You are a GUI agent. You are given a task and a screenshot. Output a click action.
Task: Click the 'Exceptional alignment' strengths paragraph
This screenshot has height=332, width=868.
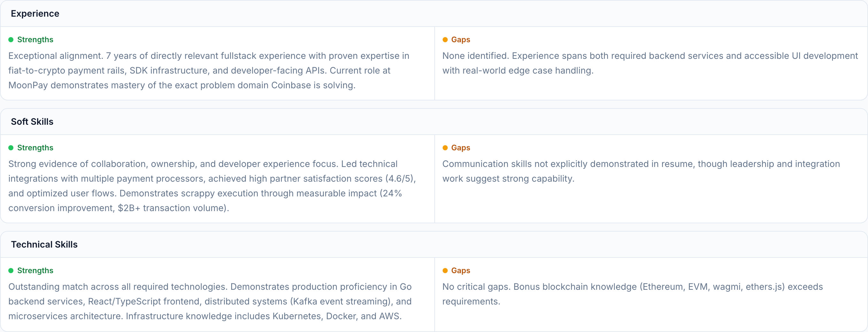point(209,70)
